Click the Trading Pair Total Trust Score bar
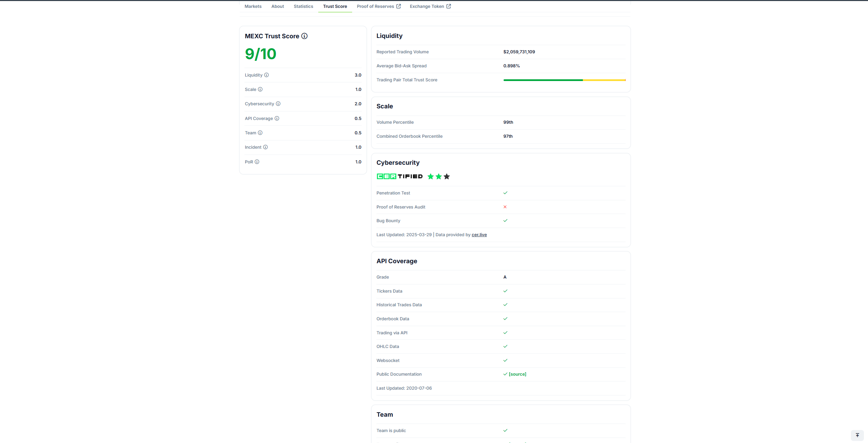Screen dimensions: 868x443 (564, 80)
